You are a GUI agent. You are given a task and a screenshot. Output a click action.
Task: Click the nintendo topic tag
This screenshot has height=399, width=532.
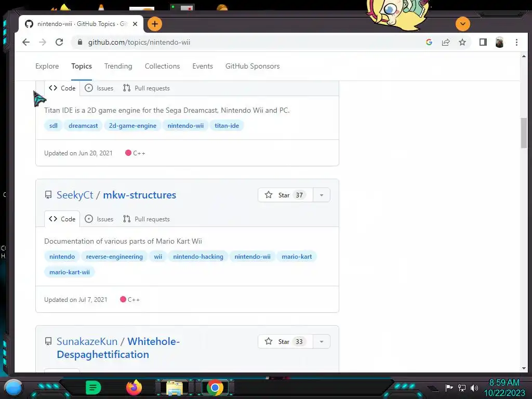pos(62,257)
